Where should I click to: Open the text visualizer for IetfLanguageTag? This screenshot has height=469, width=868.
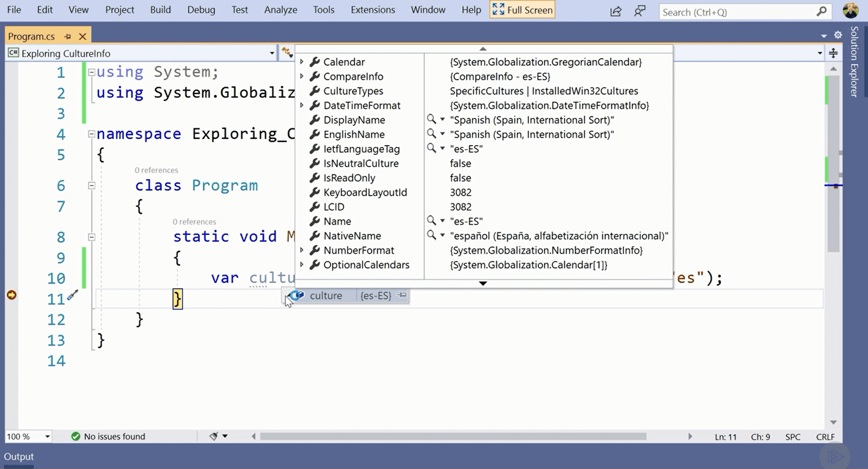tap(431, 148)
